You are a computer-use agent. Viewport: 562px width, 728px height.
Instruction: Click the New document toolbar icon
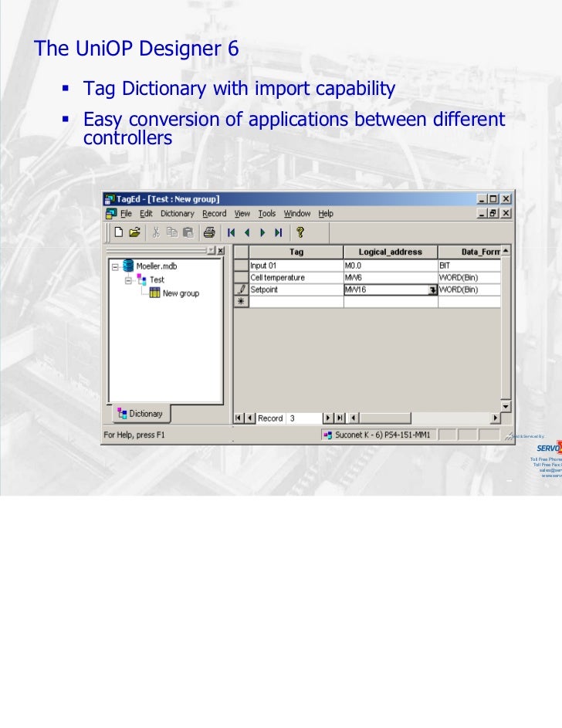(x=118, y=232)
